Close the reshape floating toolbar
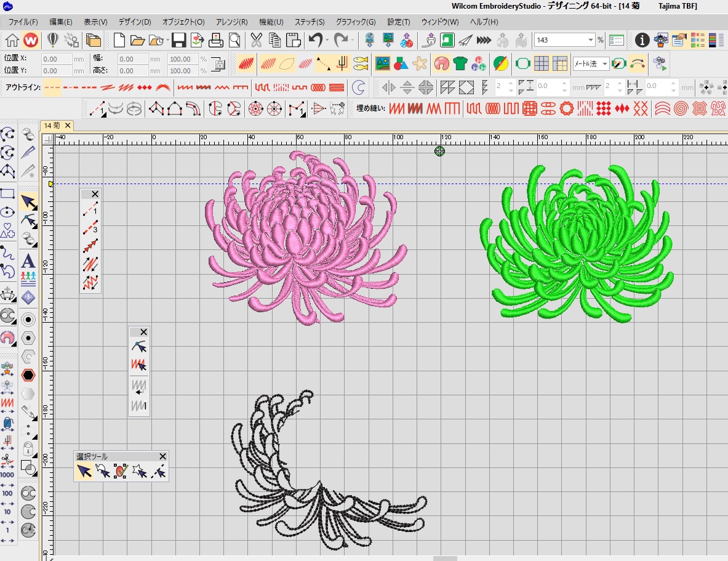Screen dimensions: 728x561 [143, 332]
